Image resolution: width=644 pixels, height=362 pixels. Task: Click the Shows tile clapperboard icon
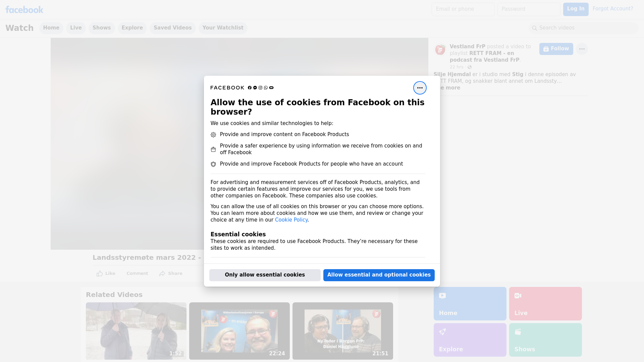click(518, 332)
